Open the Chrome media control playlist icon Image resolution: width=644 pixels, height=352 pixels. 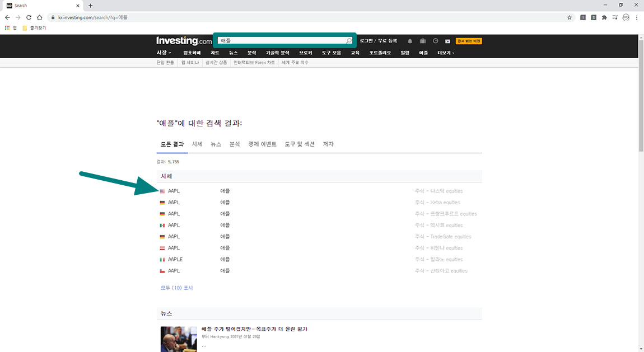(x=615, y=18)
